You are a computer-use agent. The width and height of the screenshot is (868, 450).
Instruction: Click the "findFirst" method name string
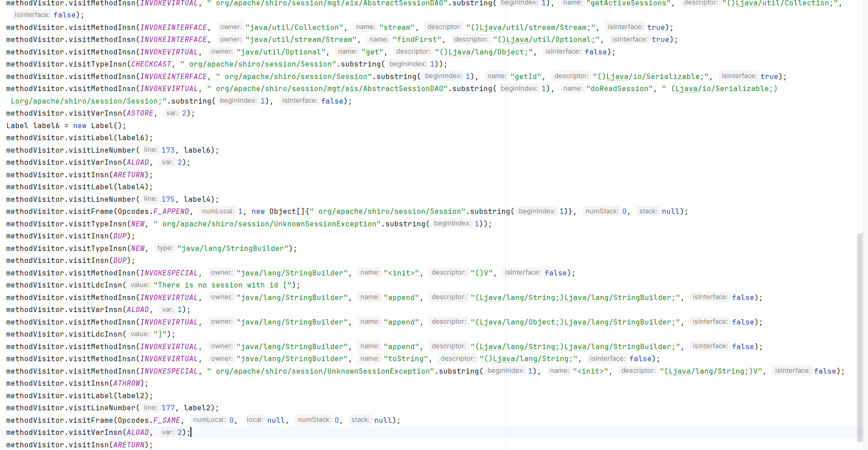pyautogui.click(x=417, y=40)
